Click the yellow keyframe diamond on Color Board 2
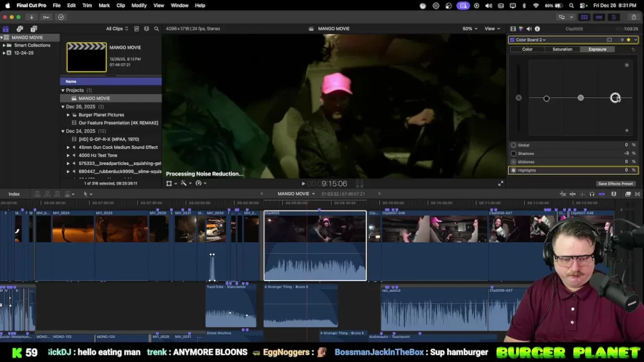The height and width of the screenshot is (362, 644). pos(628,40)
